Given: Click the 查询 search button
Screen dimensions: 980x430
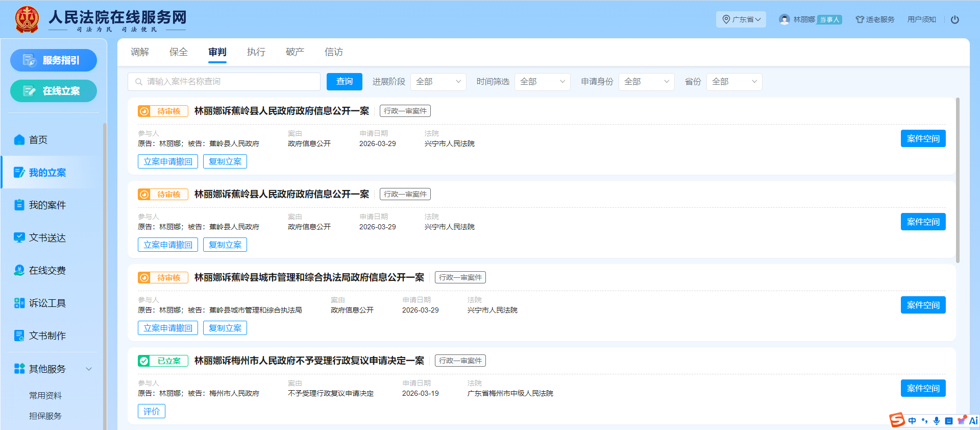Looking at the screenshot, I should click(x=344, y=82).
